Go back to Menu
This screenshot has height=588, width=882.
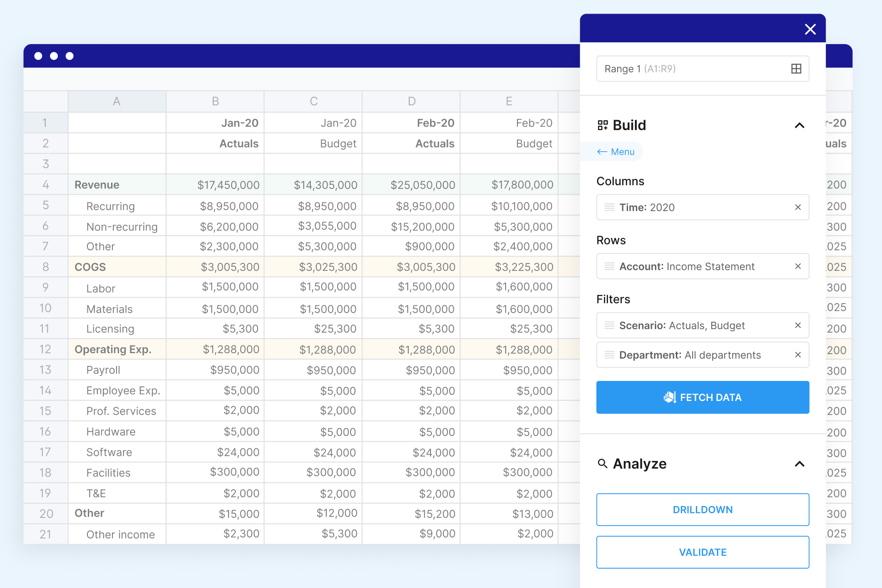[x=616, y=152]
